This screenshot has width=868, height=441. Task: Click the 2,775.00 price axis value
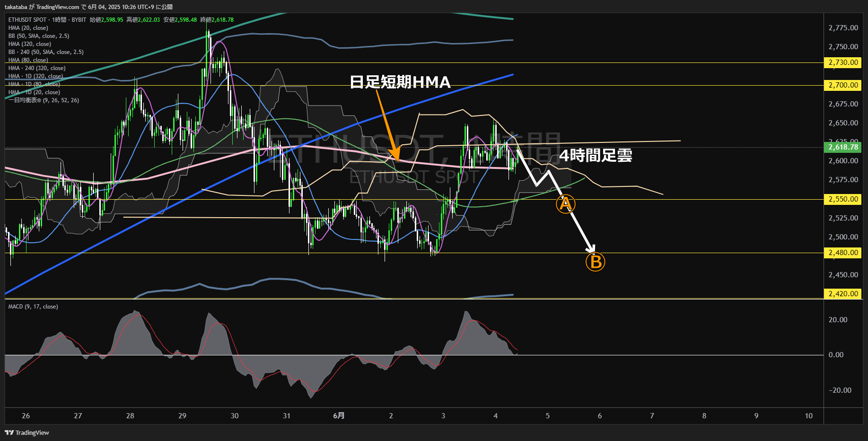[x=843, y=28]
